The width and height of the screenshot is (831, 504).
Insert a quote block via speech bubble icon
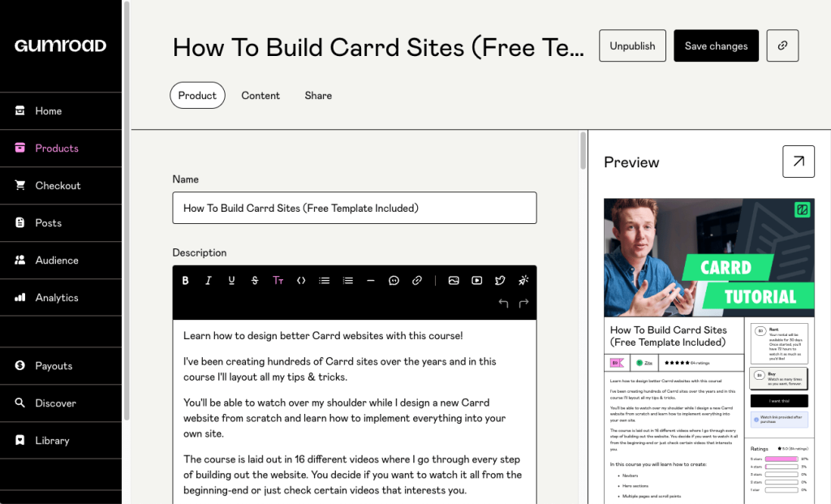tap(394, 280)
